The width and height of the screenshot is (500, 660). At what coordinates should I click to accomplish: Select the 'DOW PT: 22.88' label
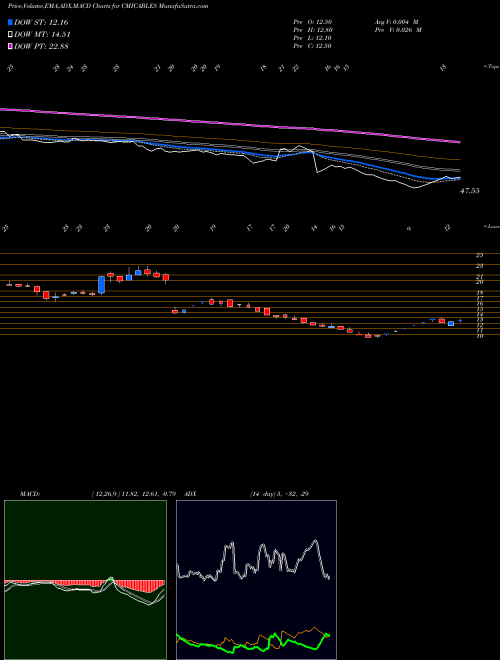pyautogui.click(x=41, y=46)
